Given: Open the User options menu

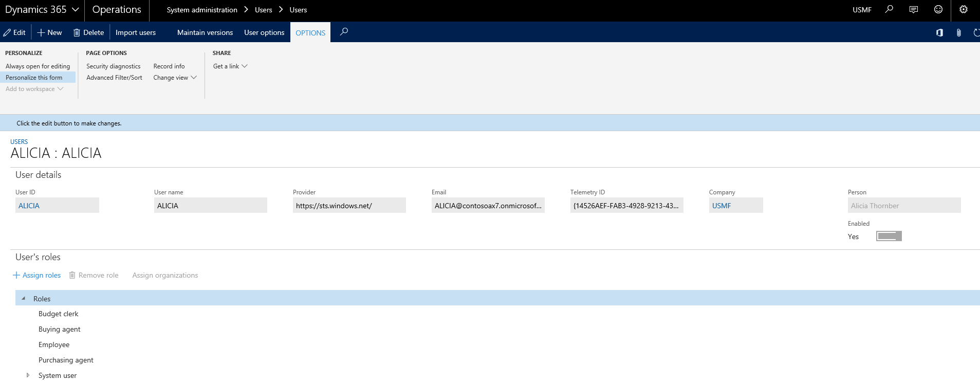Looking at the screenshot, I should point(264,32).
